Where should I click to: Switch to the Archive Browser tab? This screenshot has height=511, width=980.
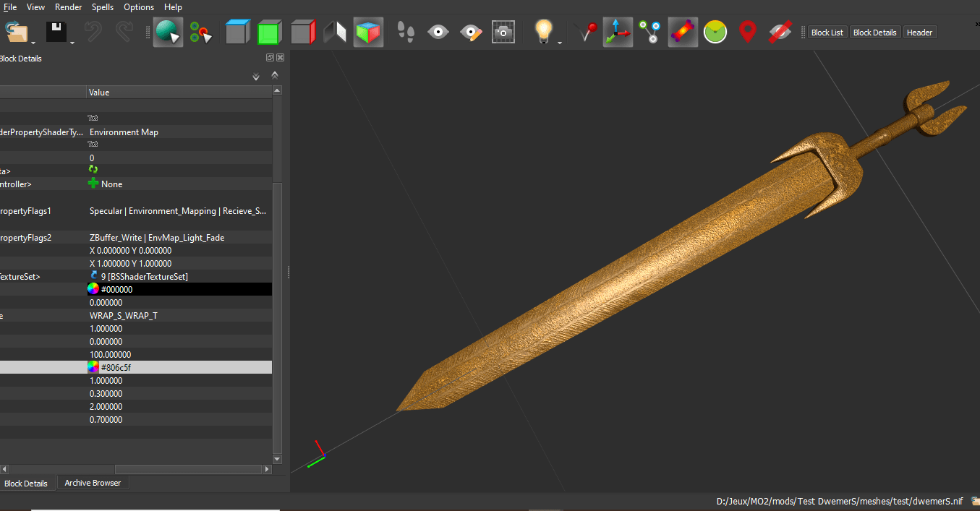point(93,483)
